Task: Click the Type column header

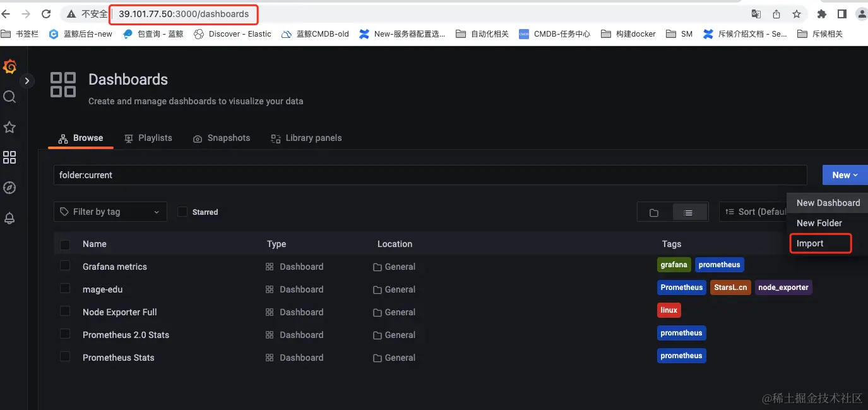Action: coord(276,244)
